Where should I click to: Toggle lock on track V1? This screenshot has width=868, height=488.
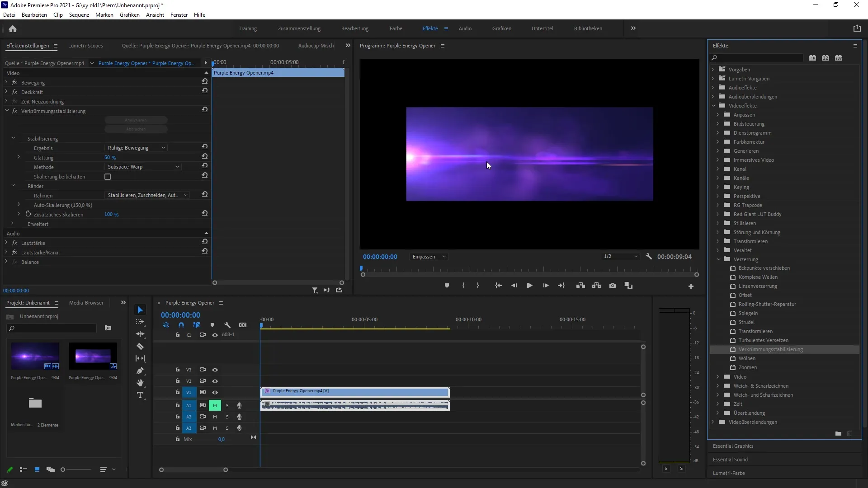pos(178,392)
